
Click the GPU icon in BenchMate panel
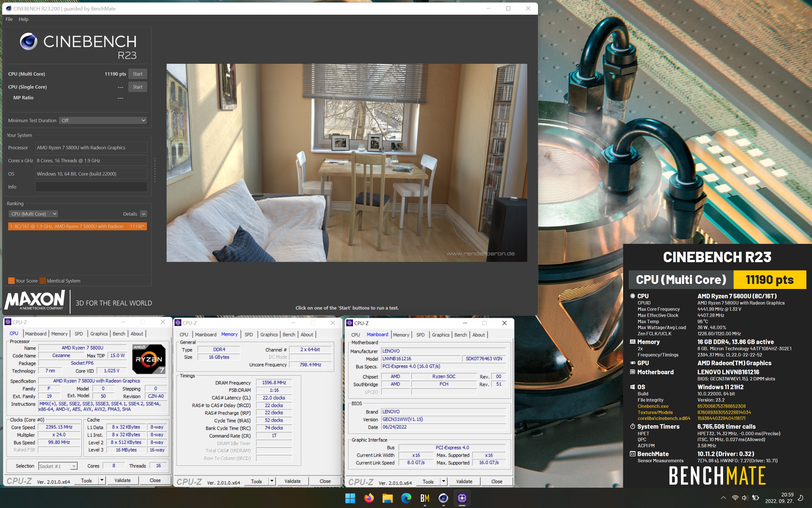[632, 363]
